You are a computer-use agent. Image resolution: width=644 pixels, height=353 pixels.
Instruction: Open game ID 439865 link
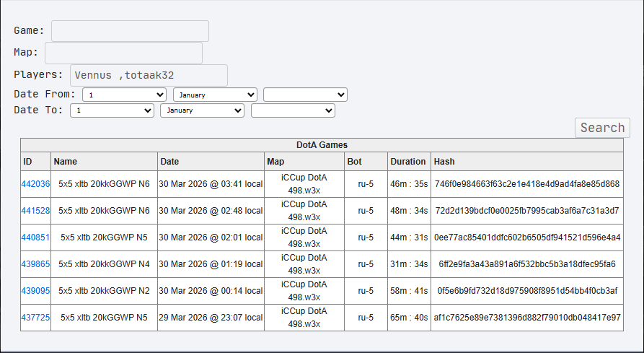(x=35, y=264)
